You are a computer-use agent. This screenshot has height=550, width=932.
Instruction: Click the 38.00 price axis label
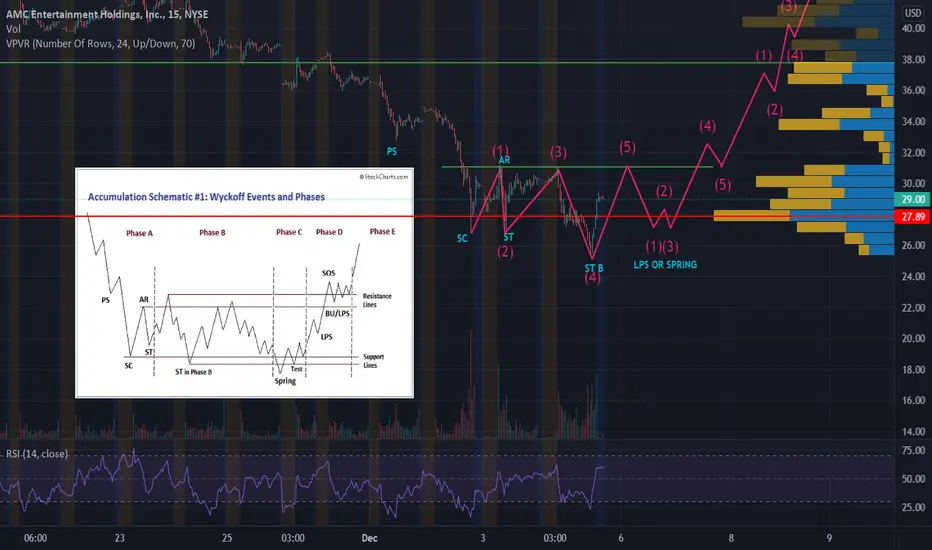pos(913,59)
